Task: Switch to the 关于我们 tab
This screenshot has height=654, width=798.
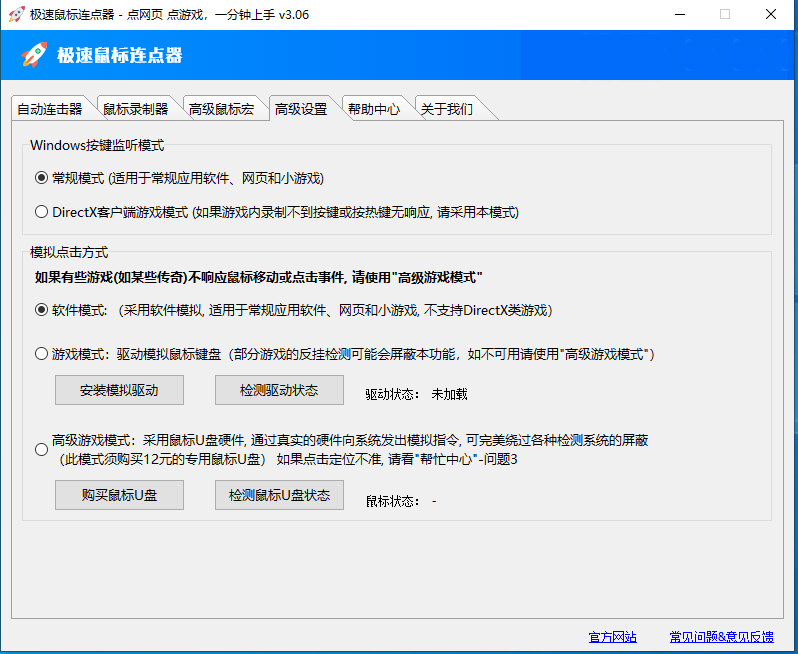Action: 446,109
